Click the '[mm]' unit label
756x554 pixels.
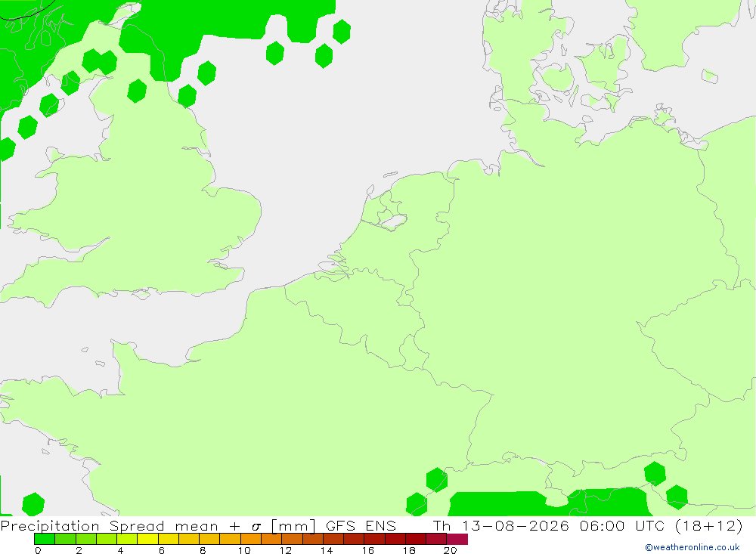pos(293,526)
